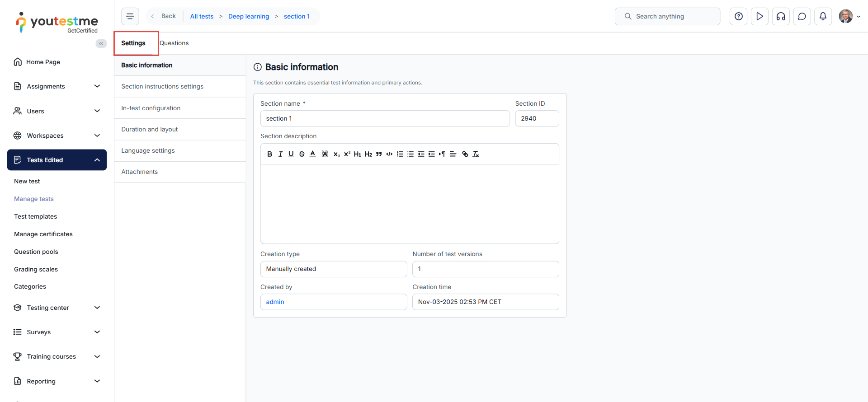Switch to the Questions tab
The image size is (868, 402).
tap(174, 43)
